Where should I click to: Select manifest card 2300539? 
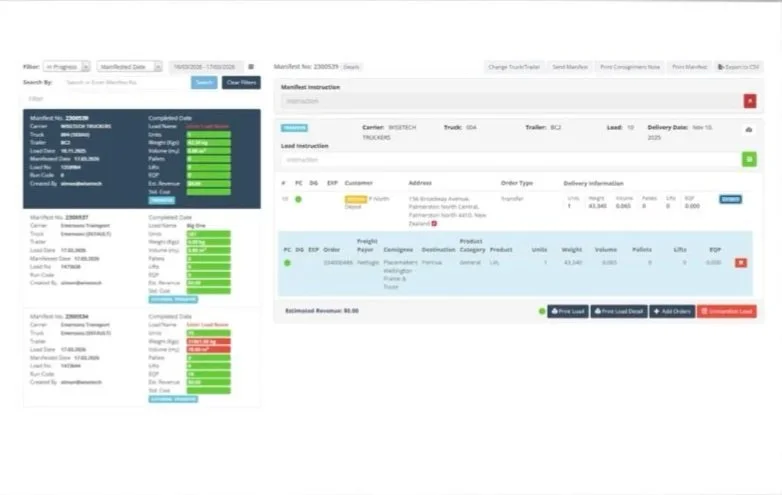[x=142, y=159]
